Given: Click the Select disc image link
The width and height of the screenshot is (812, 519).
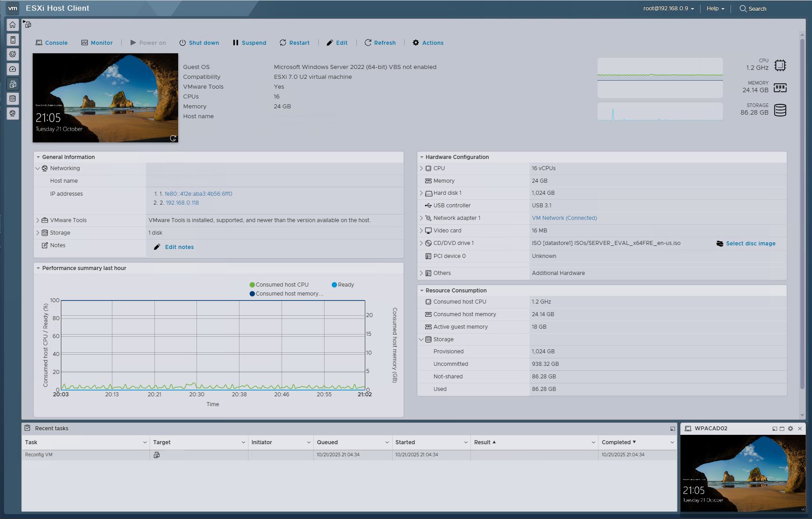Looking at the screenshot, I should [x=750, y=243].
